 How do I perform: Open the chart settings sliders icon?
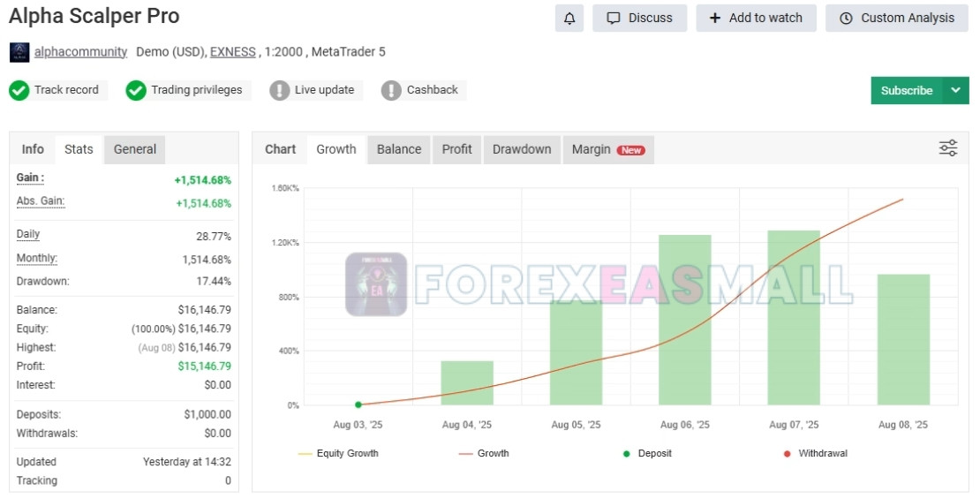pyautogui.click(x=947, y=148)
